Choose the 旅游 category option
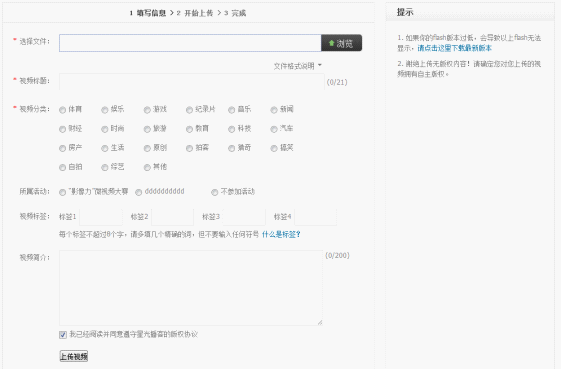Image resolution: width=562 pixels, height=370 pixels. [147, 129]
